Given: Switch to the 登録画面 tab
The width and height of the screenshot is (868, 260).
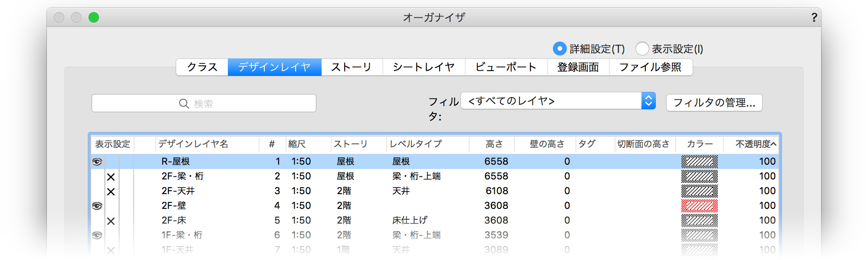Looking at the screenshot, I should pos(578,67).
